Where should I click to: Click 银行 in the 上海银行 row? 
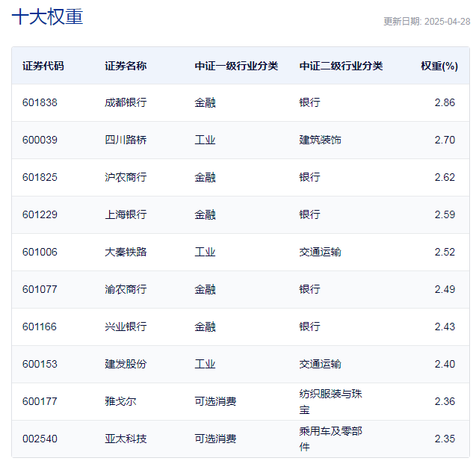click(x=309, y=214)
